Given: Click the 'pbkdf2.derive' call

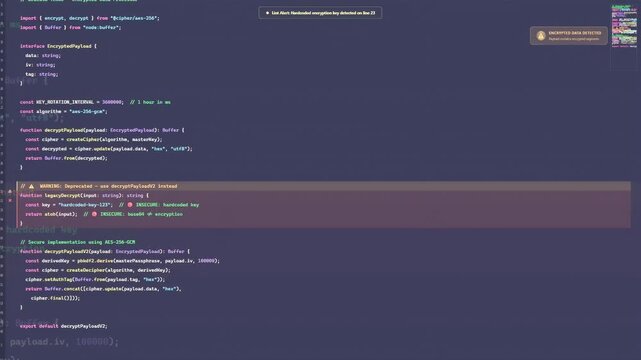Looking at the screenshot, I should click(95, 261).
